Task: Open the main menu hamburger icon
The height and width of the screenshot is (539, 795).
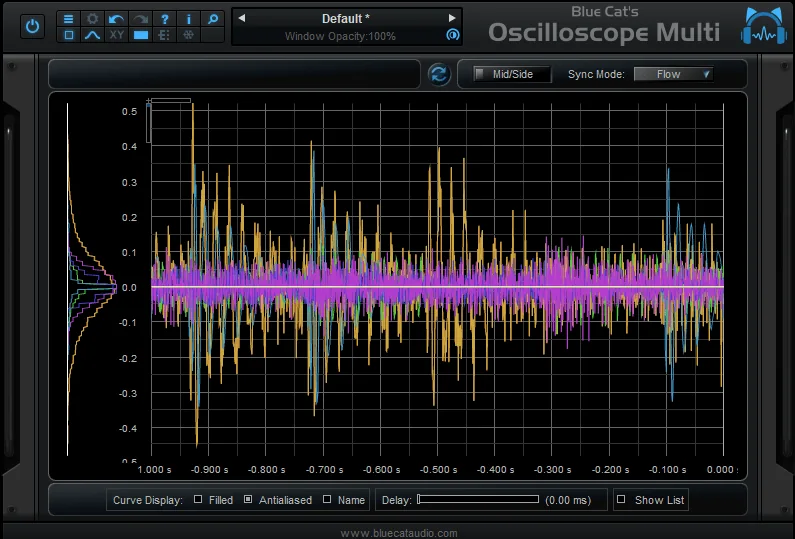Action: (68, 19)
